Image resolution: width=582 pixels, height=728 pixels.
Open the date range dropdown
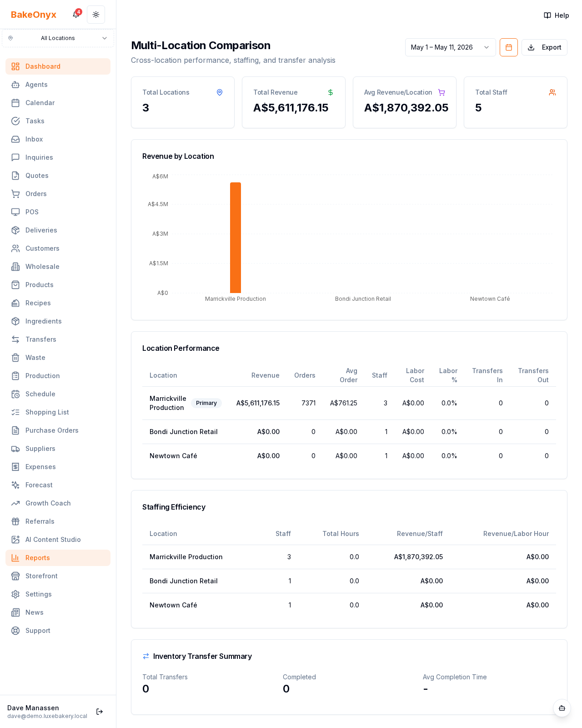[x=450, y=47]
